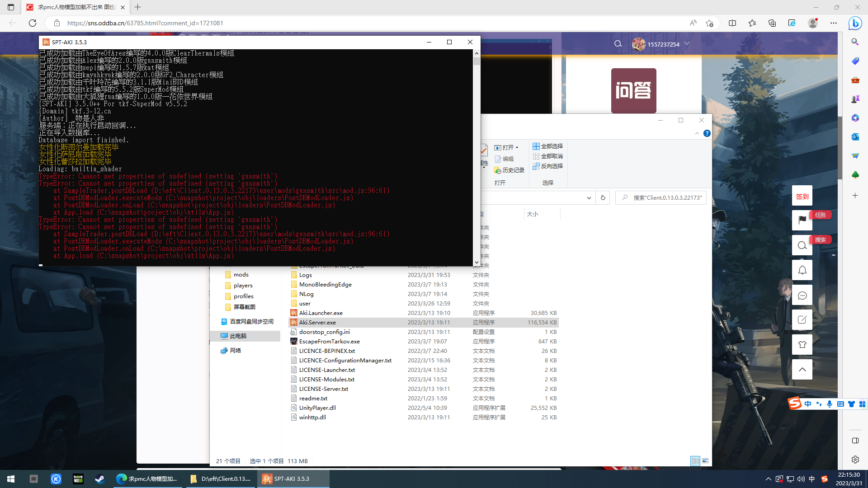This screenshot has width=868, height=488.
Task: Open address bar history dropdown
Action: click(589, 198)
